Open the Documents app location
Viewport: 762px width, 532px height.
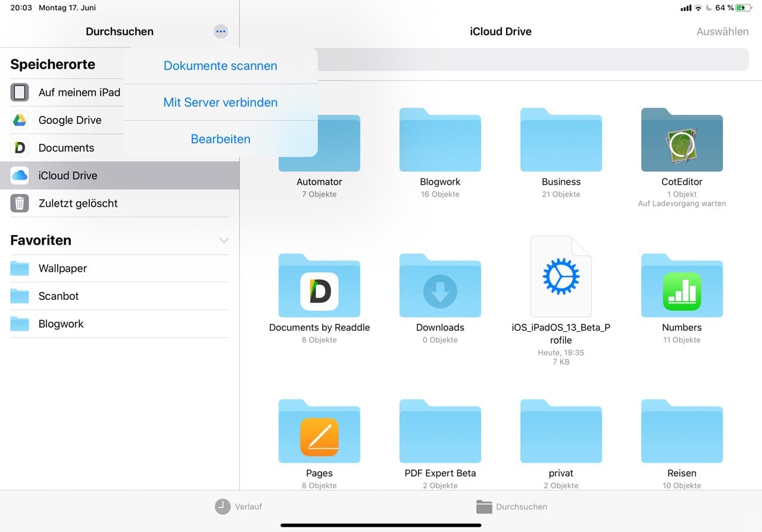click(x=119, y=148)
